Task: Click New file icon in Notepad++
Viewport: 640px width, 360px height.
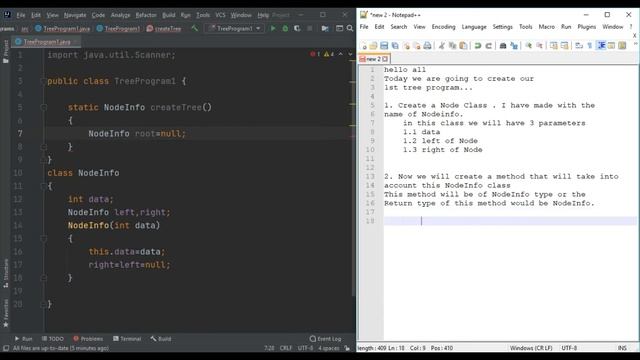Action: (x=363, y=46)
